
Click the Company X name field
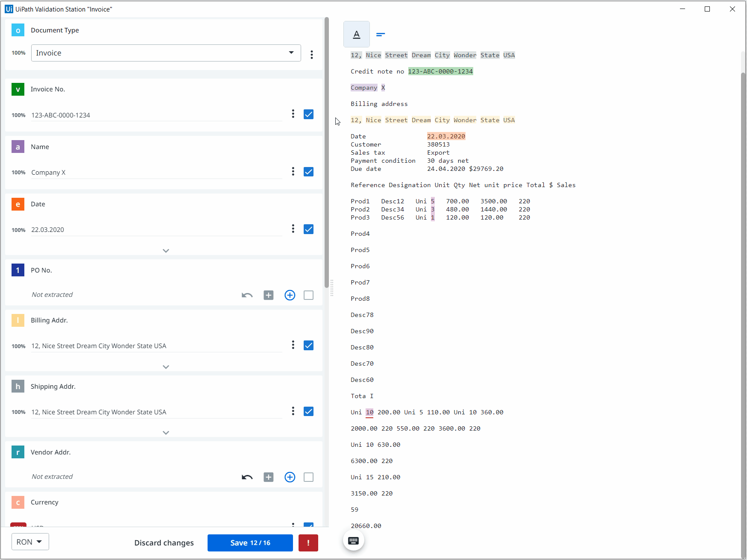(x=157, y=173)
